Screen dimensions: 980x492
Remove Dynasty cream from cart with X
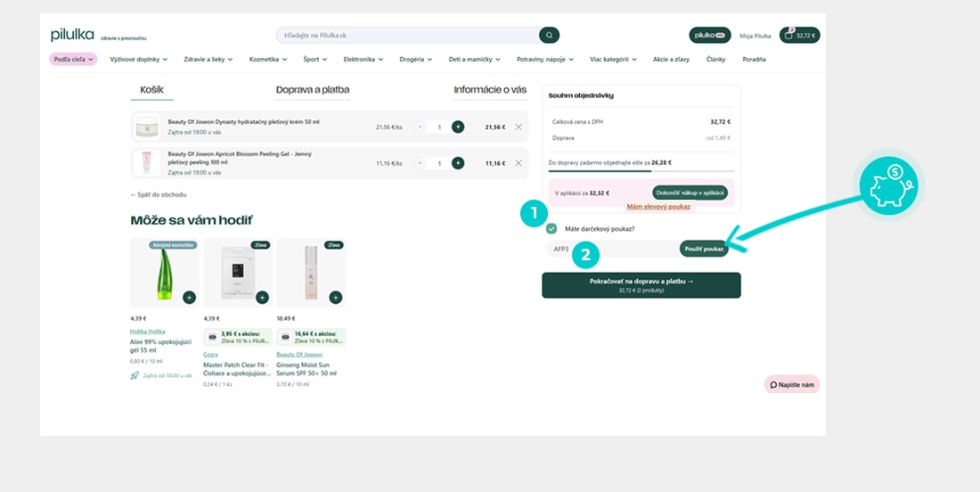[x=519, y=127]
